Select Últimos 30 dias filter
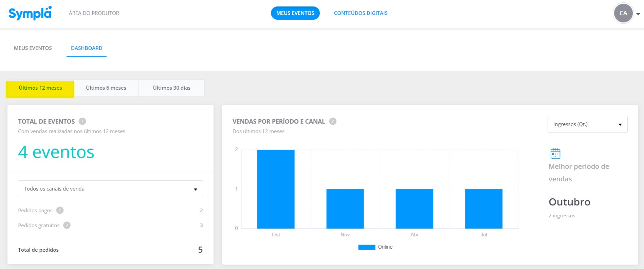The image size is (644, 269). (x=172, y=88)
